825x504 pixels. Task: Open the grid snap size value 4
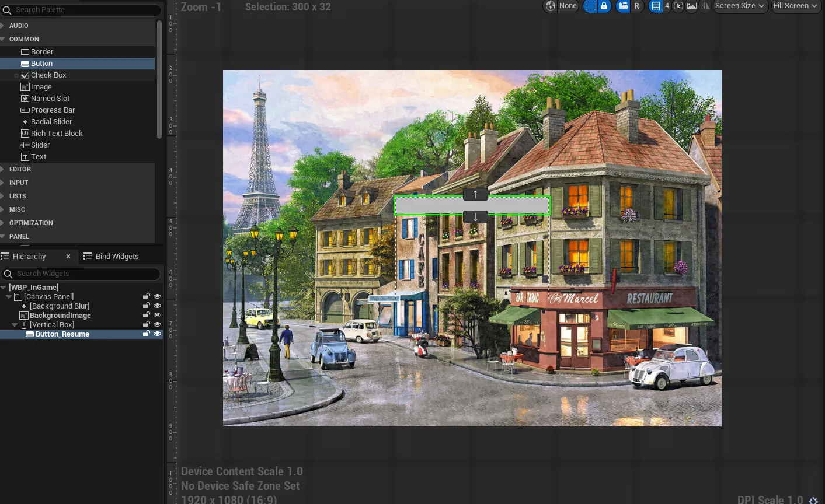667,6
